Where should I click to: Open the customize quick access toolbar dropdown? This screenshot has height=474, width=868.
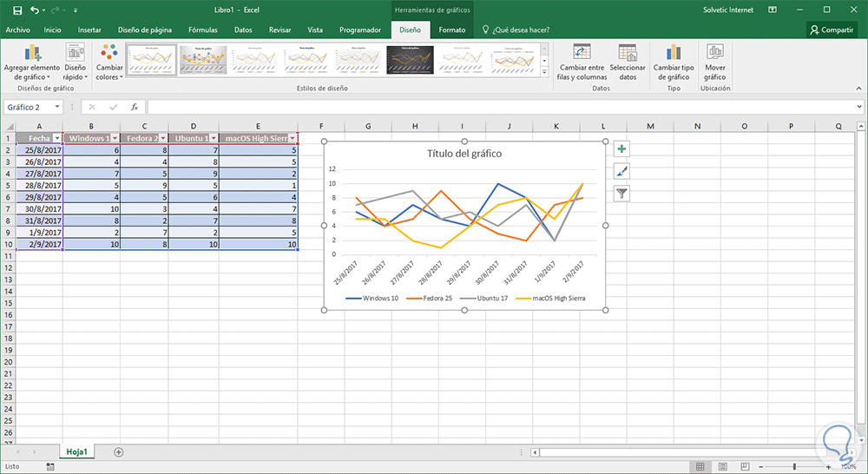76,10
